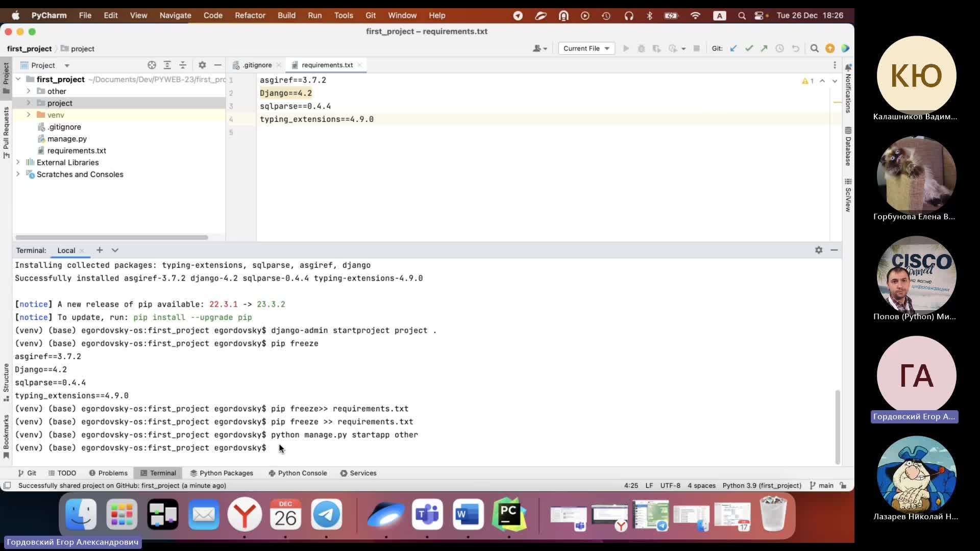This screenshot has height=551, width=980.
Task: Click the terminal vertical scrollbar
Action: [x=837, y=427]
